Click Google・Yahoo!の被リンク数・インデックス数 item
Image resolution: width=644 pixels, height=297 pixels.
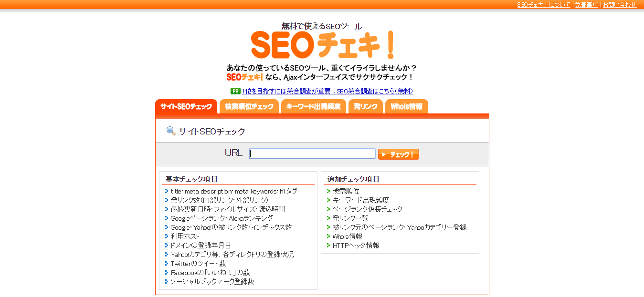point(231,227)
